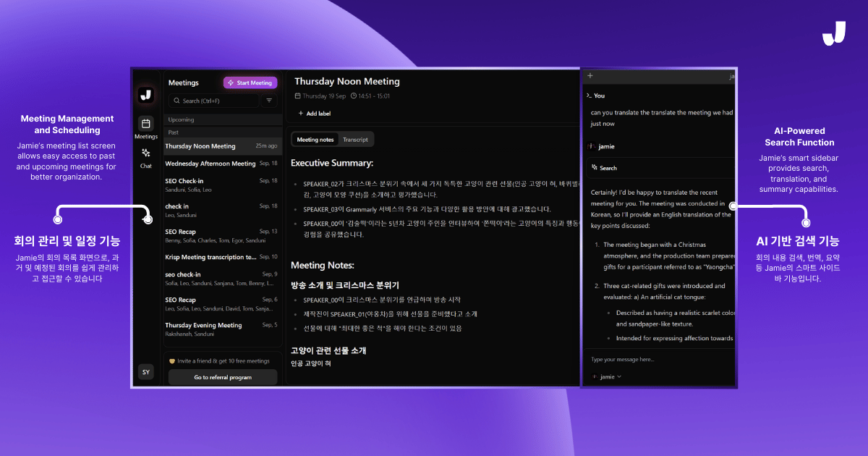Open the meetings list filter
Image resolution: width=868 pixels, height=456 pixels.
click(269, 101)
